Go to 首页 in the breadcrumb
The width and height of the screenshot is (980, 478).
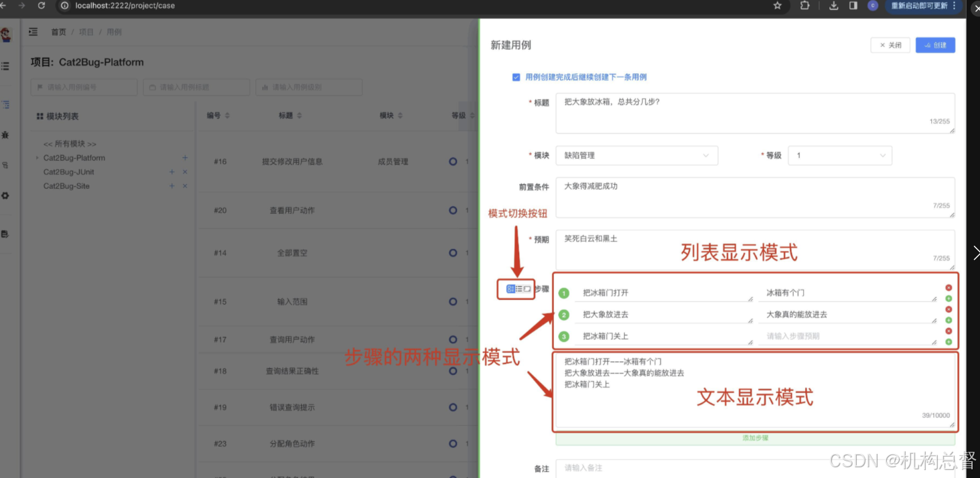click(59, 32)
